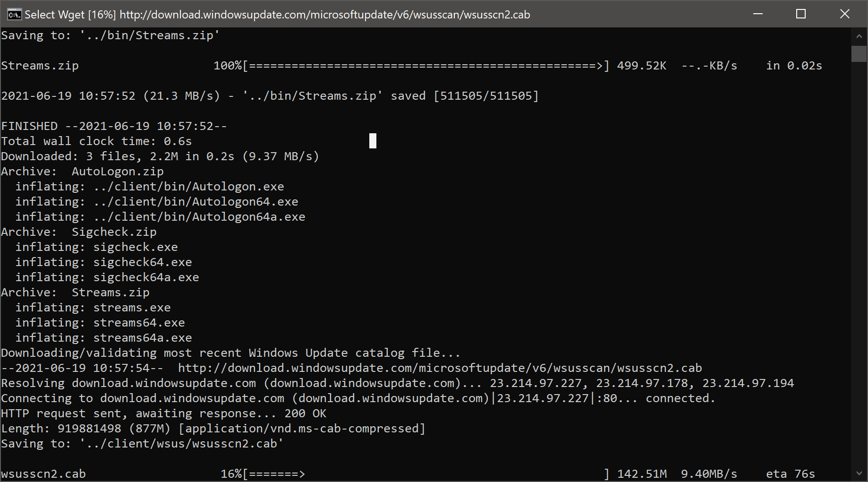Click the "142.51M" downloaded size value
868x482 pixels.
642,474
